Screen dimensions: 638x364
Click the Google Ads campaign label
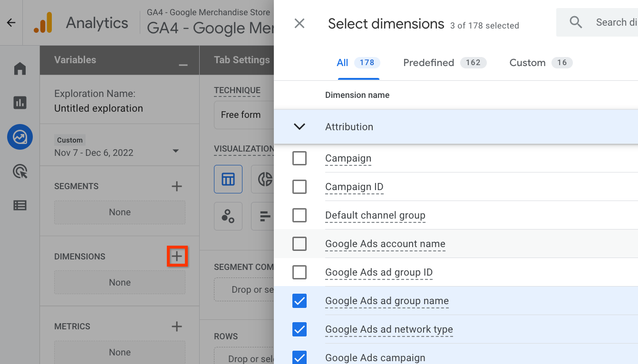tap(375, 358)
